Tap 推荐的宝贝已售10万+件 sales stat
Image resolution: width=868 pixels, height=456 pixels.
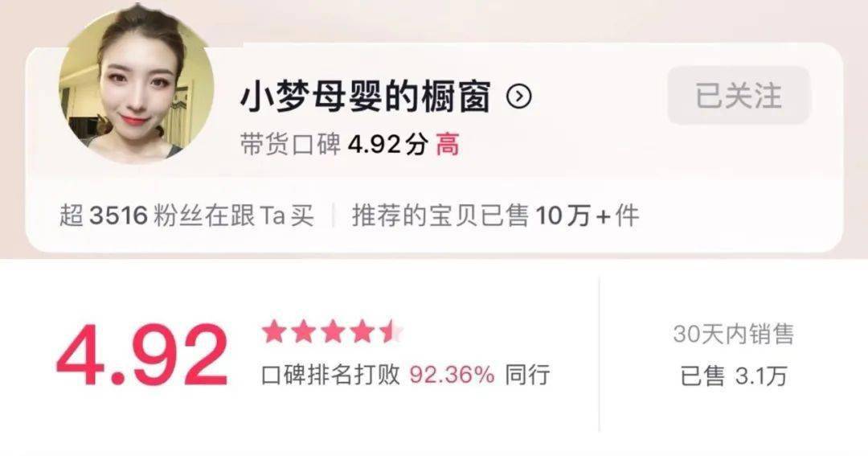[x=495, y=216]
